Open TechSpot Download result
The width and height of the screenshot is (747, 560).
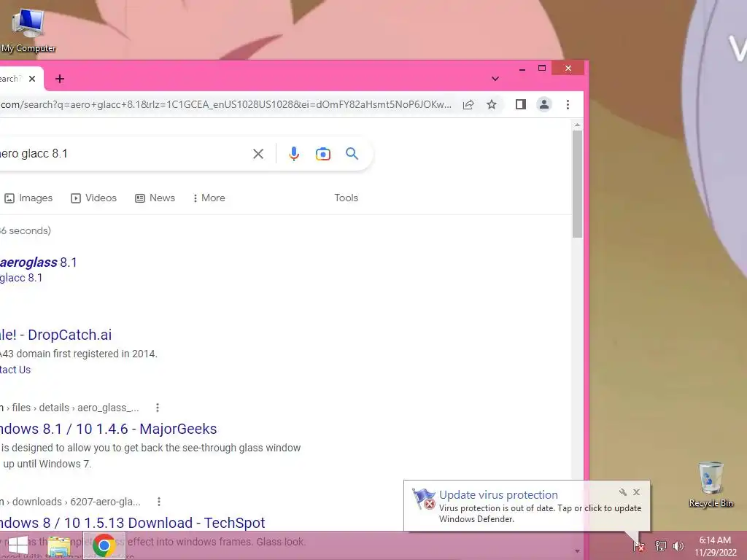(x=133, y=523)
